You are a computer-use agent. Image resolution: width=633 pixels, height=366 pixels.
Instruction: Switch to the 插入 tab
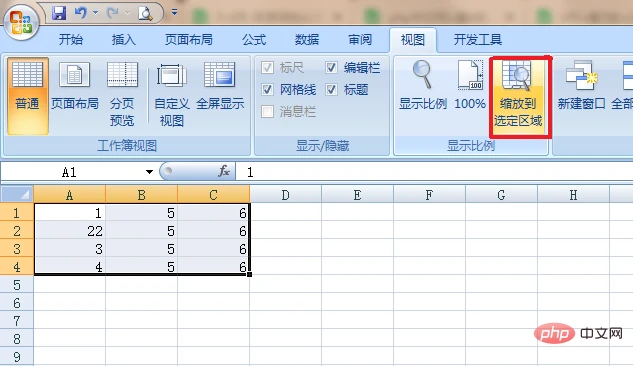tap(124, 40)
